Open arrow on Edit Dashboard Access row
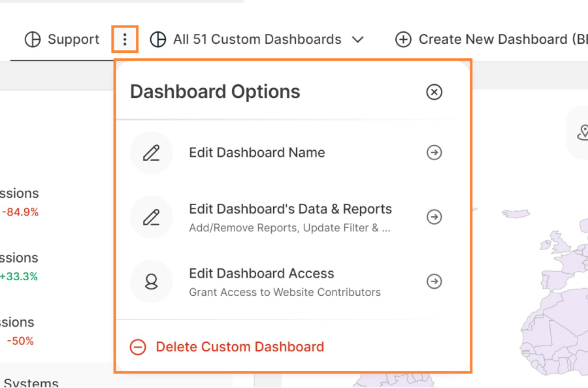Screen dimensions: 588x388 (434, 282)
